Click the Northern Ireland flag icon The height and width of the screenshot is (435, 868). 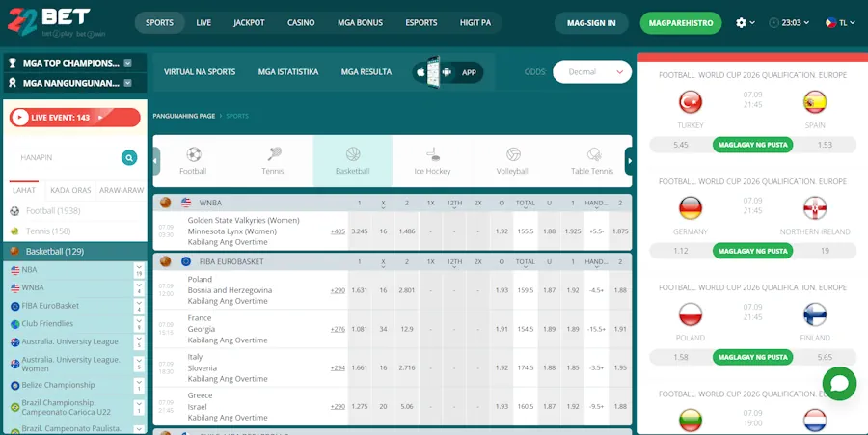[x=815, y=208]
